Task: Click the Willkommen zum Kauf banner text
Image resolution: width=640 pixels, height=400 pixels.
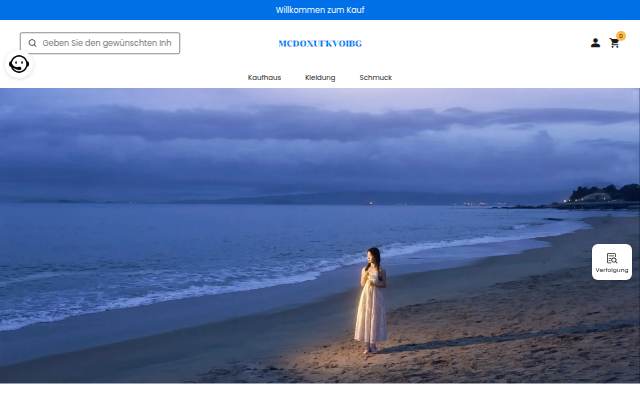Action: tap(320, 10)
